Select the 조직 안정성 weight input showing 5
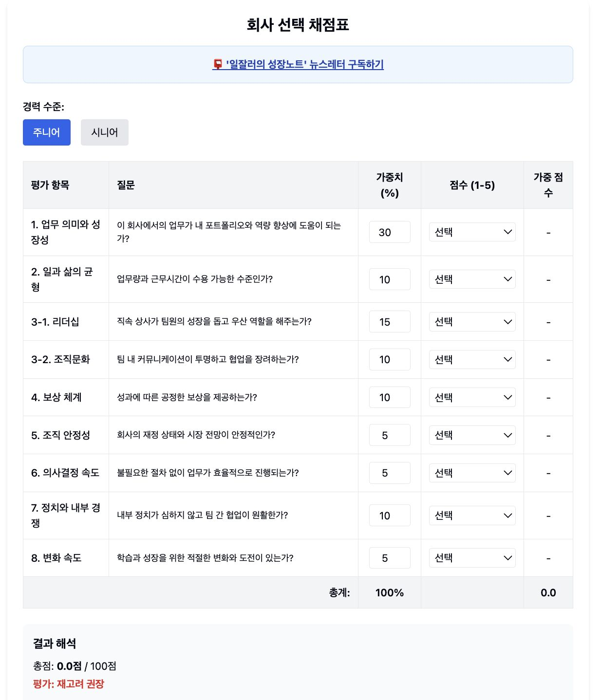 coord(389,435)
